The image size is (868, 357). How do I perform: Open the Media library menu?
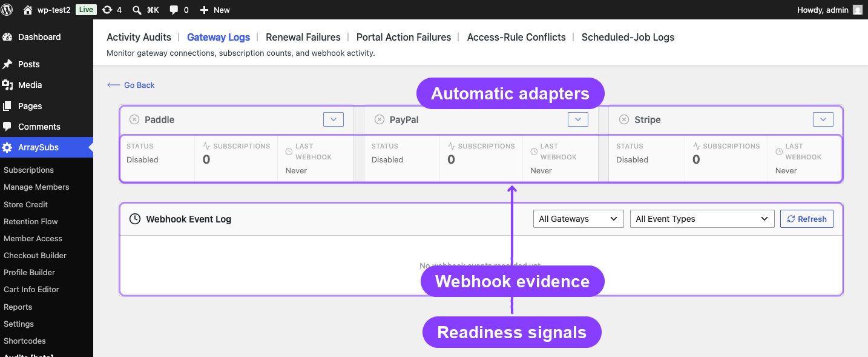click(47, 85)
